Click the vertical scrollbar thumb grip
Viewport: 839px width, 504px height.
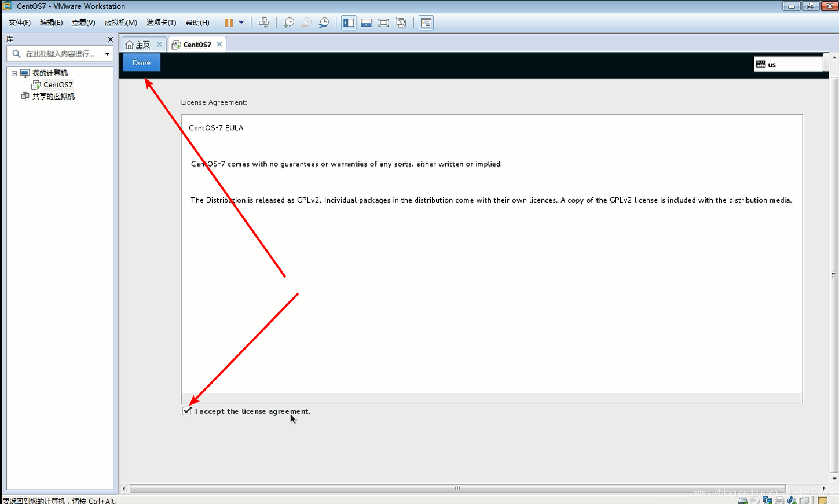834,275
